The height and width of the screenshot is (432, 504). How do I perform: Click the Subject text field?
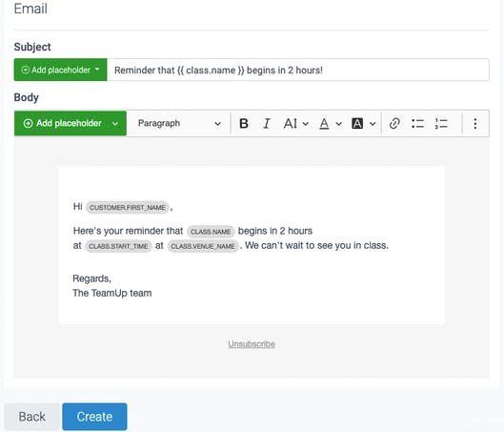click(x=297, y=70)
